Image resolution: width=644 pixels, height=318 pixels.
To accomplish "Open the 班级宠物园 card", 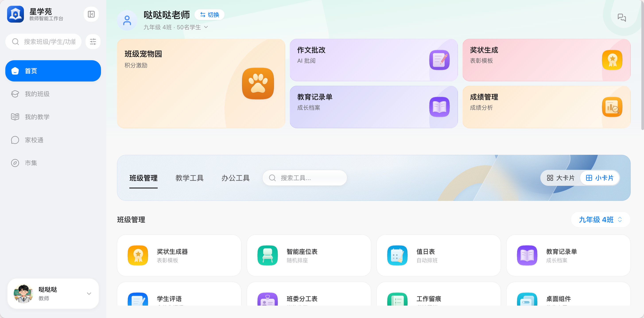I will (x=201, y=83).
